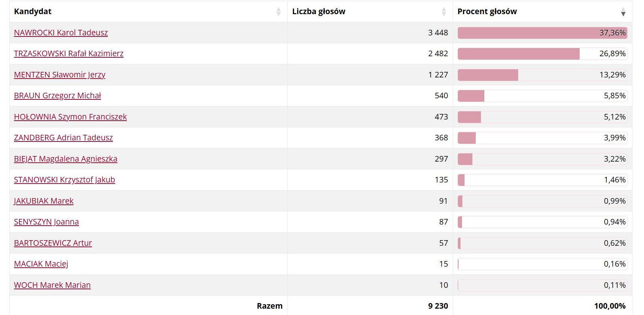
Task: Open ZANDBERG Adrian Tadeusz link
Action: pos(63,138)
